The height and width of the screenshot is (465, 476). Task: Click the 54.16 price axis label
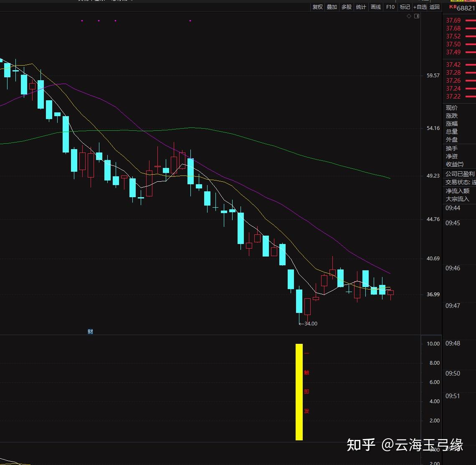pyautogui.click(x=433, y=128)
